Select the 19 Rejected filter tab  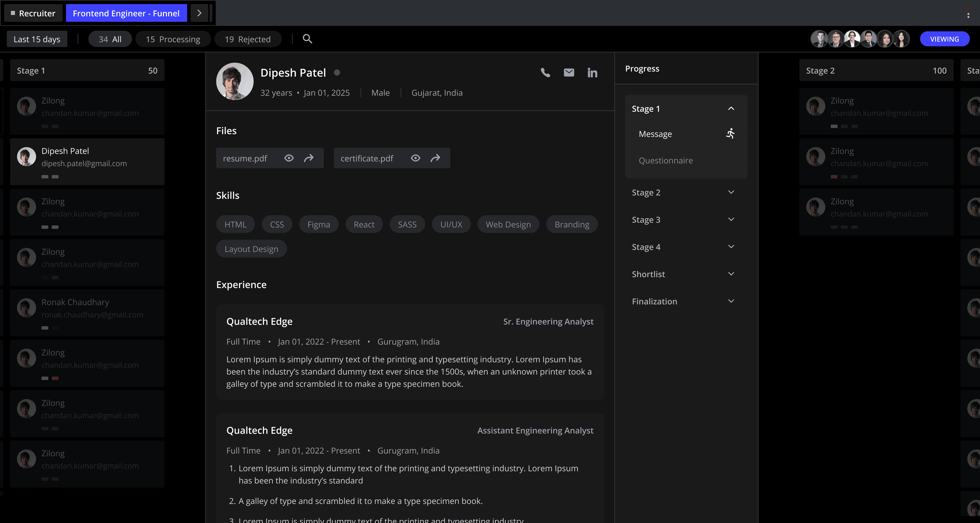[x=248, y=39]
